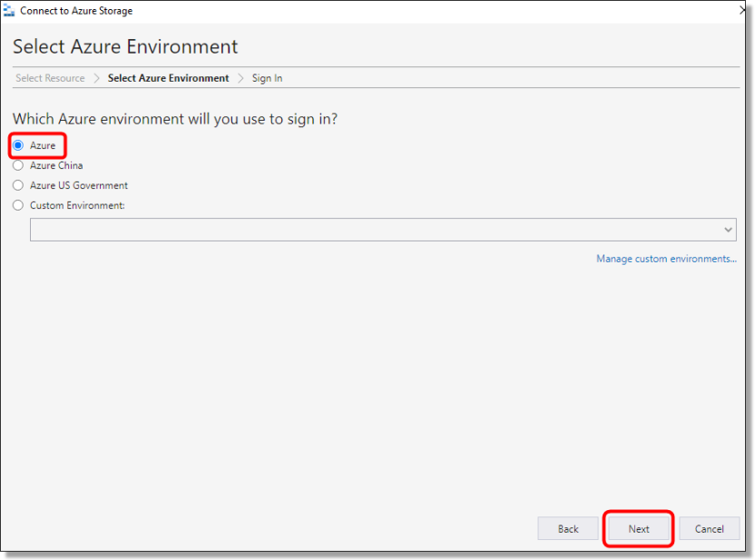
Task: Navigate to the Sign In breadcrumb step
Action: 267,78
